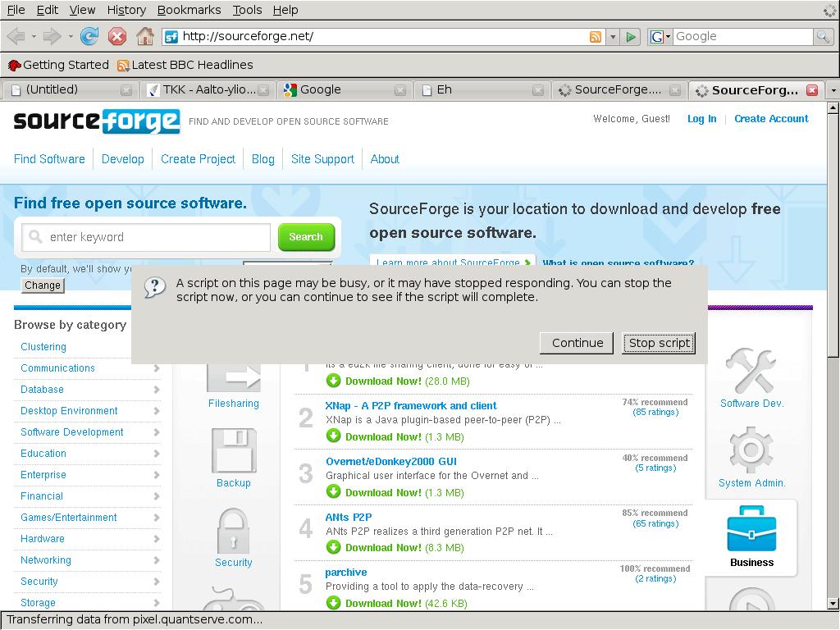Open the Filesharing category icon
Screen dimensions: 840x630
(x=234, y=377)
